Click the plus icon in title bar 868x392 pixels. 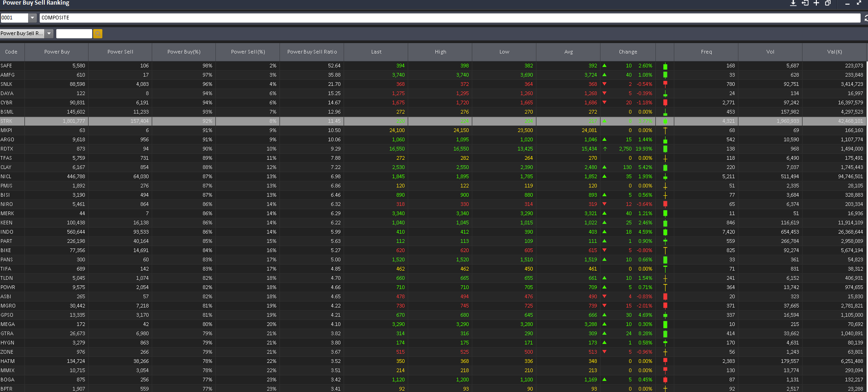click(x=816, y=3)
